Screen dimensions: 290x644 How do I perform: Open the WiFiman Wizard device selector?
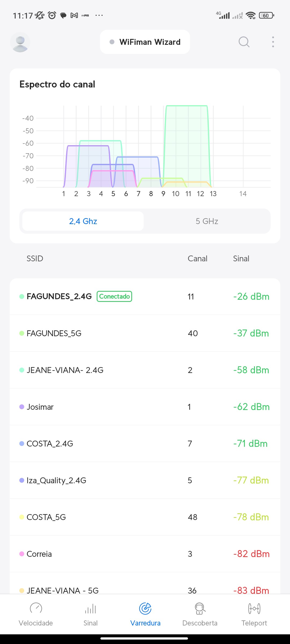click(145, 42)
